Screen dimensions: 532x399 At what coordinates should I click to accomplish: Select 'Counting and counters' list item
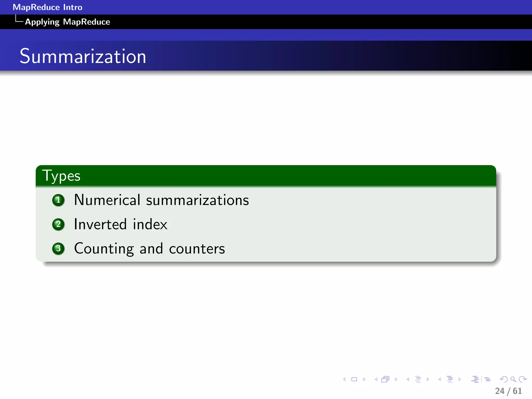click(150, 249)
